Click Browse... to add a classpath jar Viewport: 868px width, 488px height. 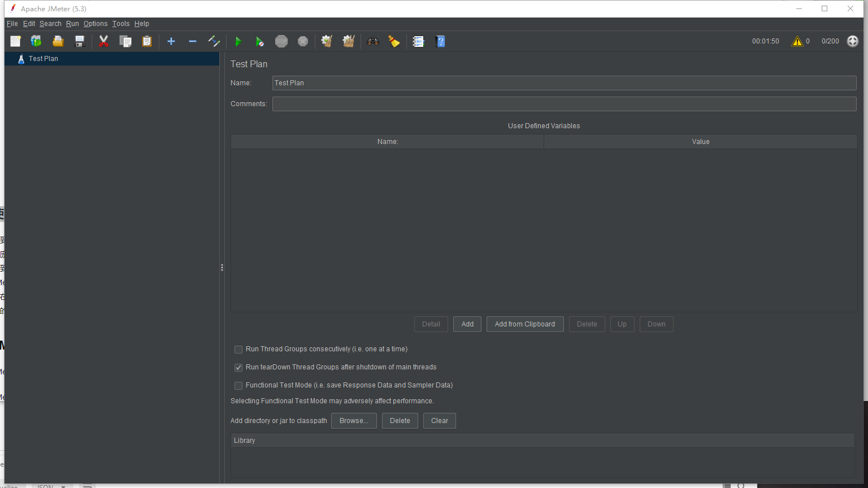354,421
